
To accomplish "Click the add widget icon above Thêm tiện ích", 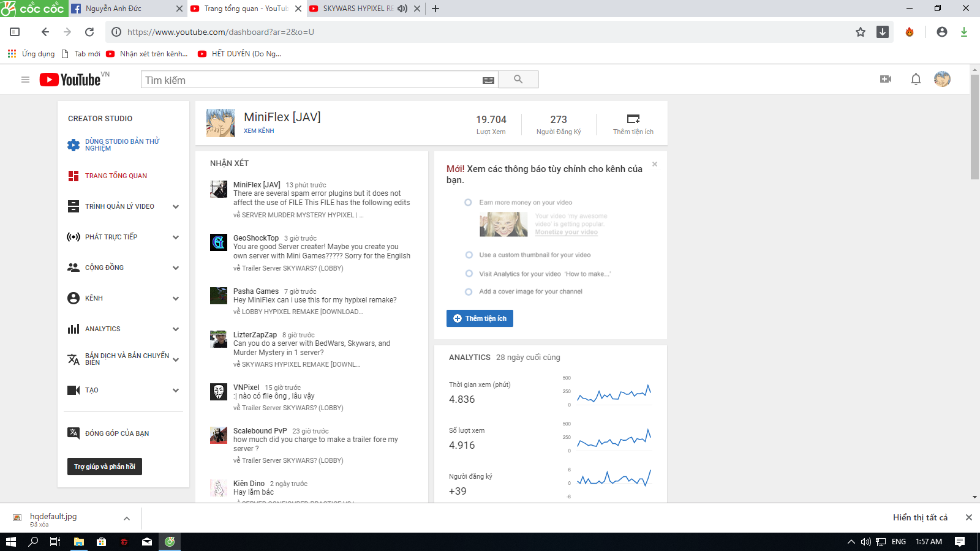I will click(633, 119).
